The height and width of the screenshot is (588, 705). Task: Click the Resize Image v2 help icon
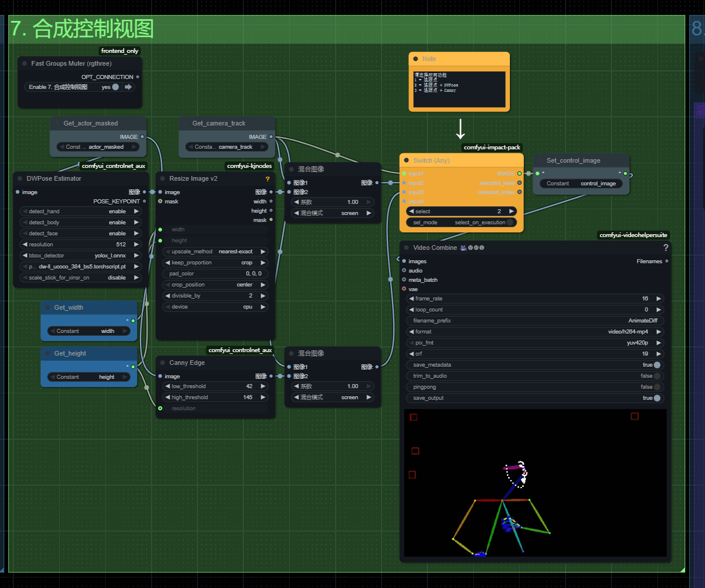pos(268,179)
